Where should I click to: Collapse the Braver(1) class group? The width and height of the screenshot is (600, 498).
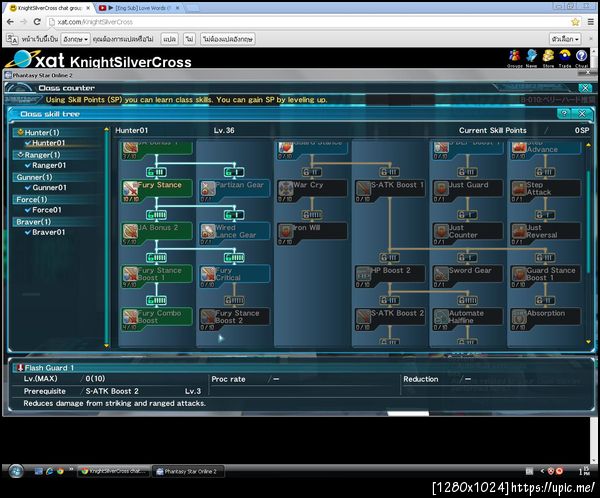57,222
